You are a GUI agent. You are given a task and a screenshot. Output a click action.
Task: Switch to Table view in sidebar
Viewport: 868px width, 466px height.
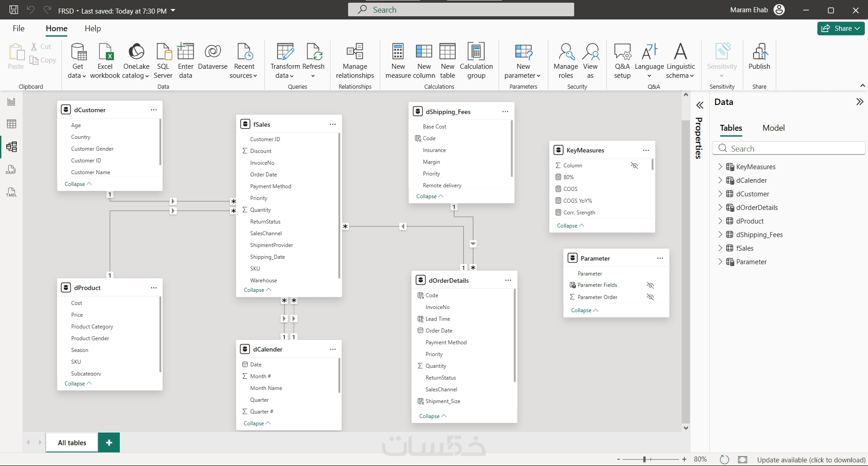point(11,124)
